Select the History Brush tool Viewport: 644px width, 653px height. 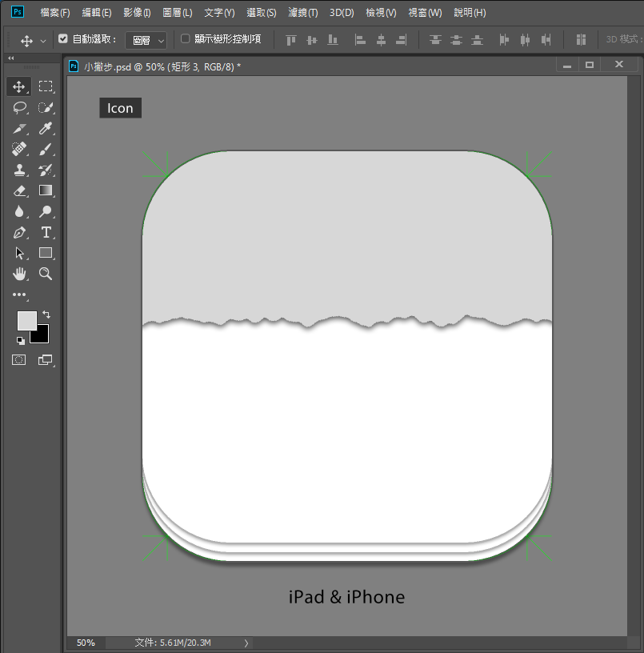tap(46, 170)
